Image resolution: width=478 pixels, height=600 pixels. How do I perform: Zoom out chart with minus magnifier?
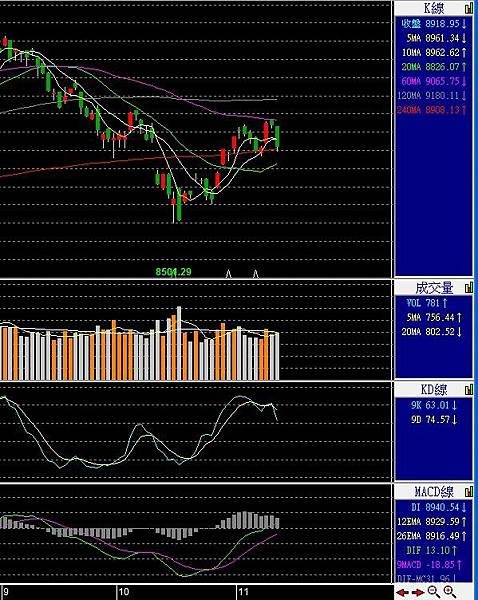tap(434, 592)
